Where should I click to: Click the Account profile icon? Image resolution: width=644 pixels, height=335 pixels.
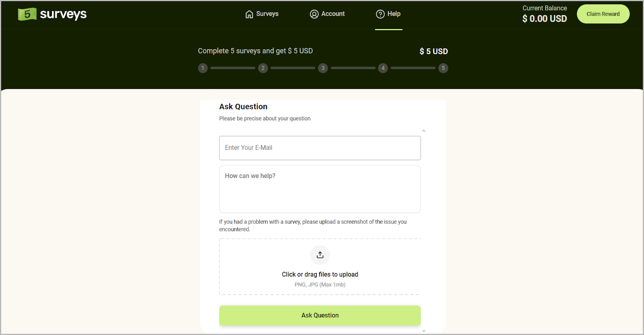[x=314, y=14]
